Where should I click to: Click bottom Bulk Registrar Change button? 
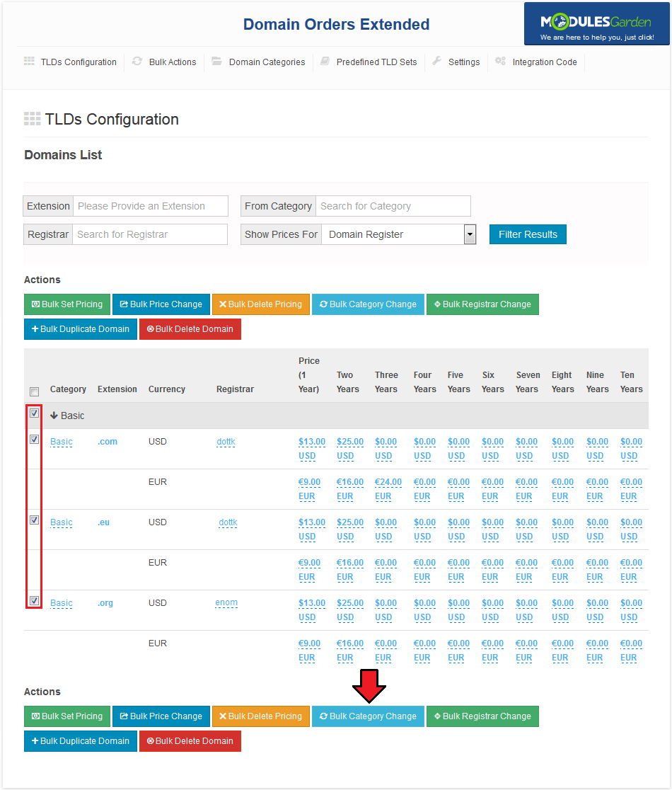click(482, 716)
